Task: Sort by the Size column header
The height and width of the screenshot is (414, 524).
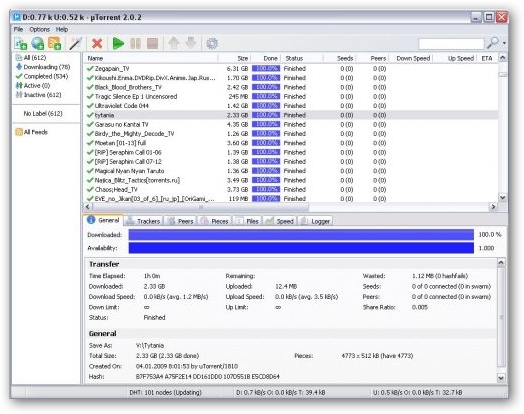Action: (x=234, y=58)
